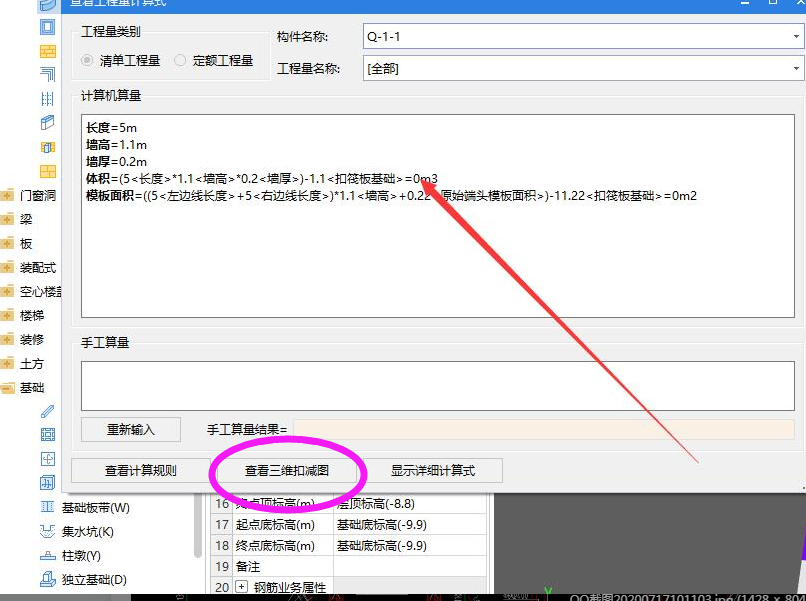Select 定额工程量 radio button
This screenshot has height=601, width=806.
point(180,61)
